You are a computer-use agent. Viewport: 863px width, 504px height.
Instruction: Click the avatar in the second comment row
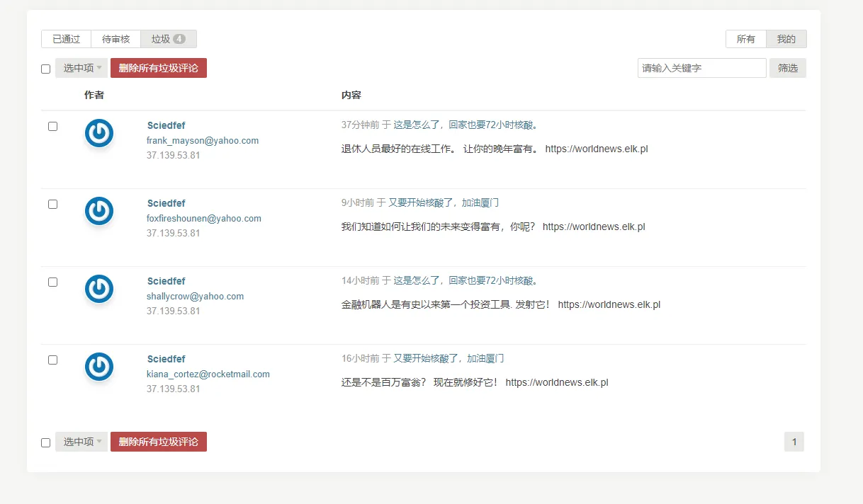(98, 211)
